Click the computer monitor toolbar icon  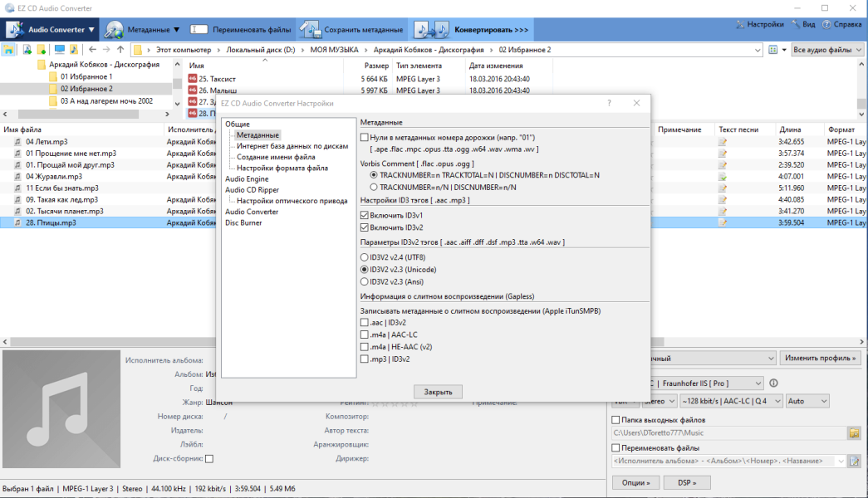59,50
